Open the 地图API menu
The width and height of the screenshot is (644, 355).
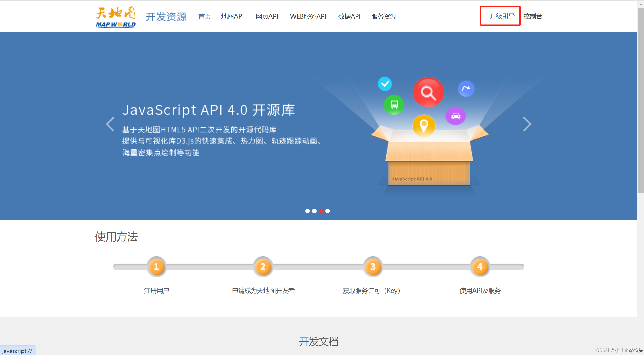(232, 17)
